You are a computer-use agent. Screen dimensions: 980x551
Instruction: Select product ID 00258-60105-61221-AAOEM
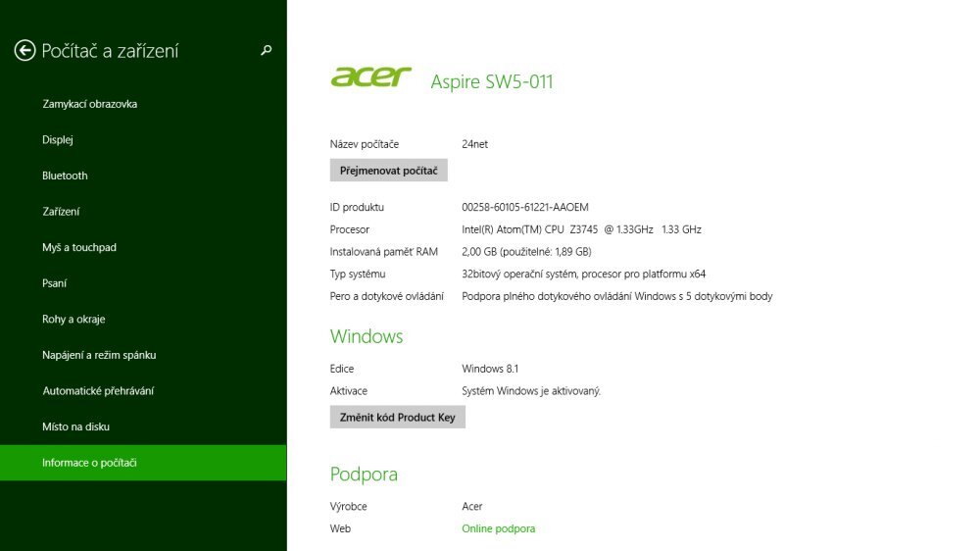(x=525, y=207)
